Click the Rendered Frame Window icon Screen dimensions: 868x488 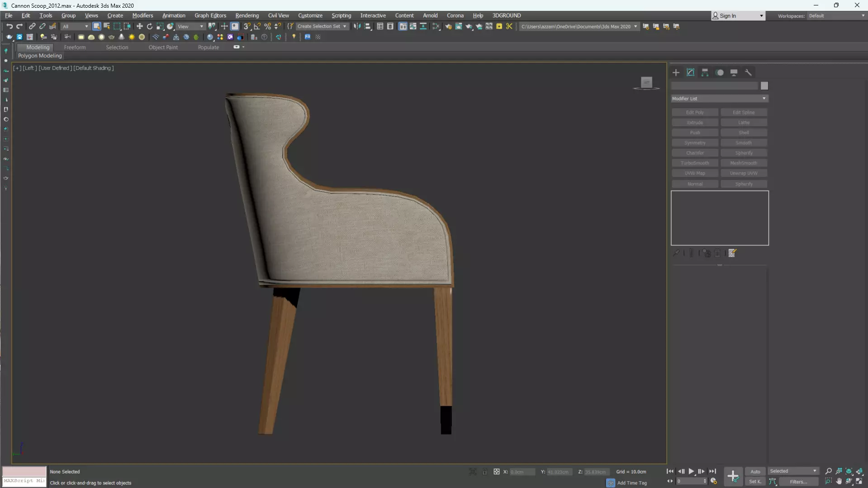tap(459, 26)
